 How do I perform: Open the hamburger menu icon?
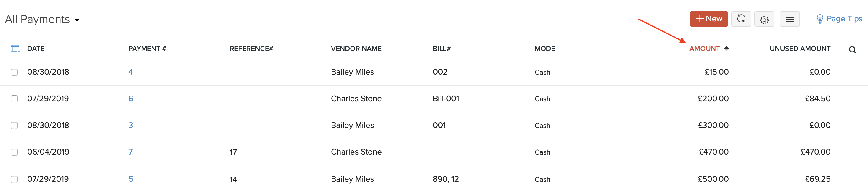[x=789, y=20]
